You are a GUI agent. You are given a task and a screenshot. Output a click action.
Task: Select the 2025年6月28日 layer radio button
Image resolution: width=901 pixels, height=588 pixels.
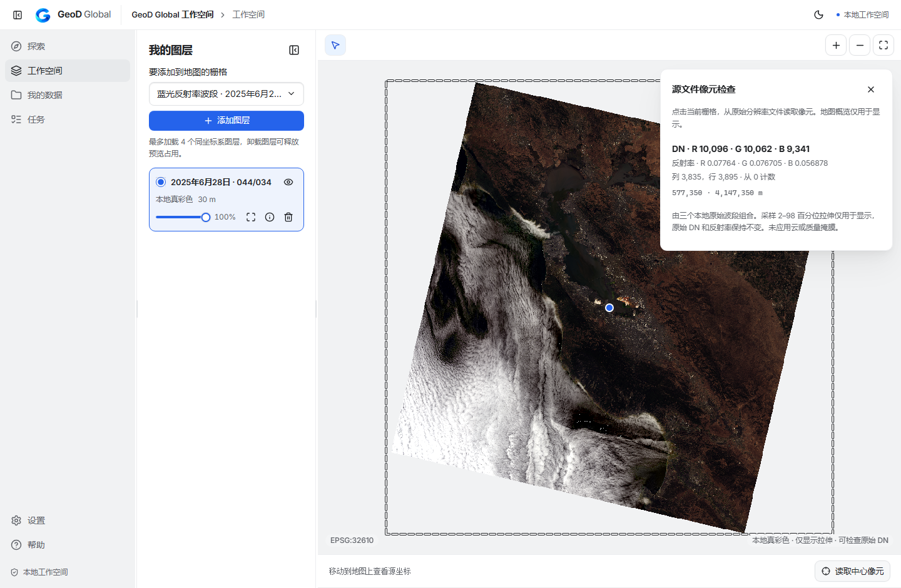tap(161, 182)
